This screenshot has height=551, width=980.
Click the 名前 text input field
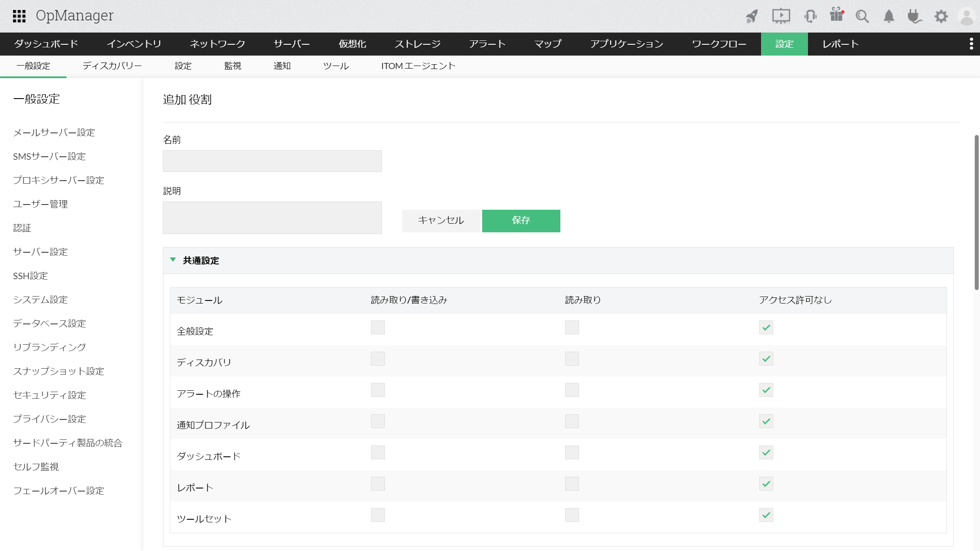[272, 161]
